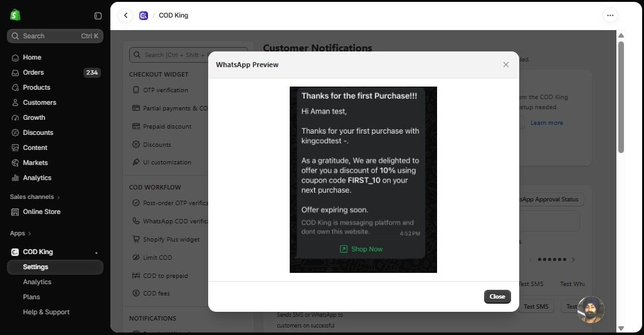
Task: Click the Orders tray icon
Action: coord(15,73)
